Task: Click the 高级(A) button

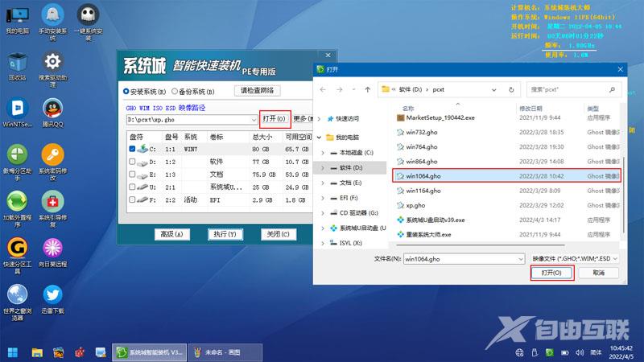Action: pos(171,234)
